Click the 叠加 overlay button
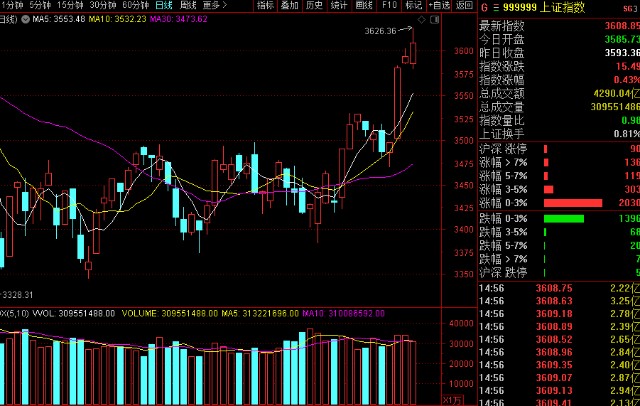Screen dimensions: 640x406 [x=290, y=5]
